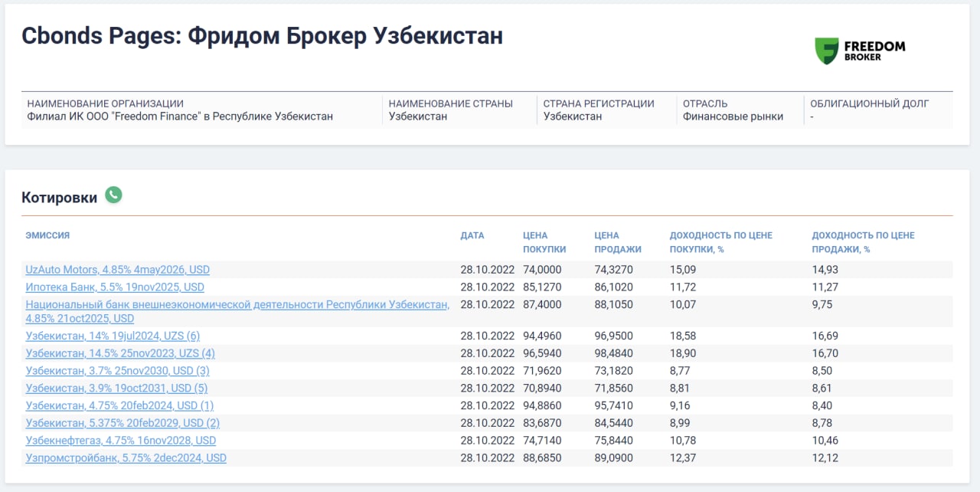
Task: Click the ДАТА column header
Action: pyautogui.click(x=472, y=235)
